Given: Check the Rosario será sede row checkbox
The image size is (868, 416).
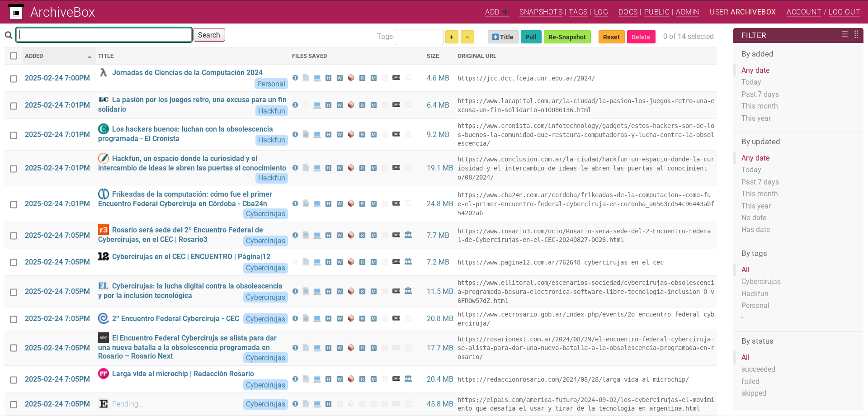Looking at the screenshot, I should click(14, 236).
